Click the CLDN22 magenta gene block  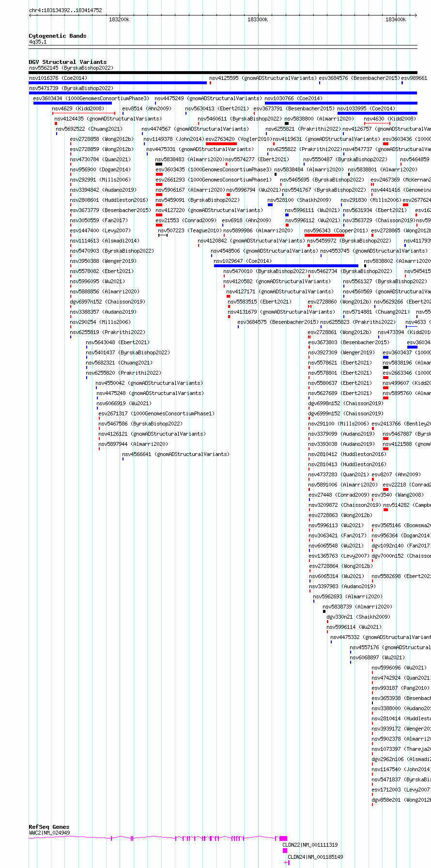click(285, 850)
